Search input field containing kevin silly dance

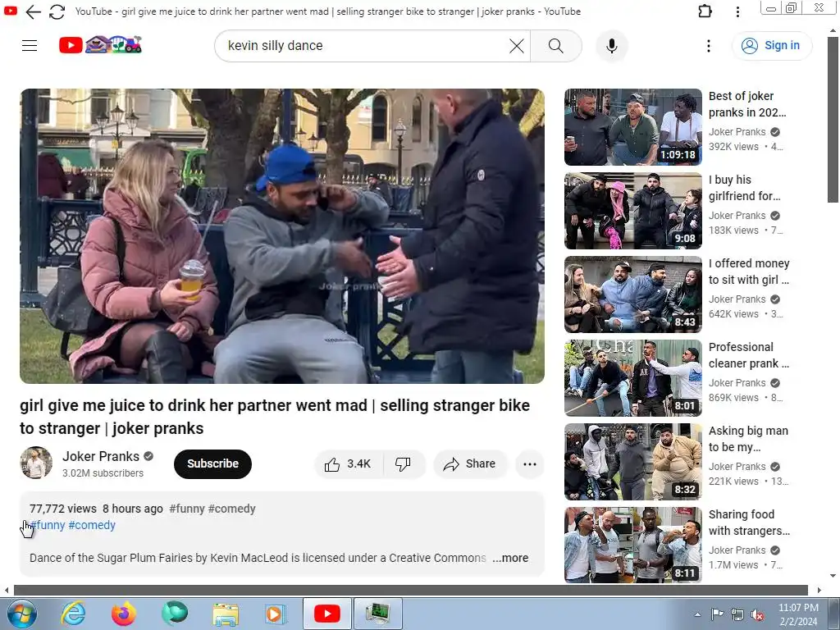pyautogui.click(x=367, y=46)
